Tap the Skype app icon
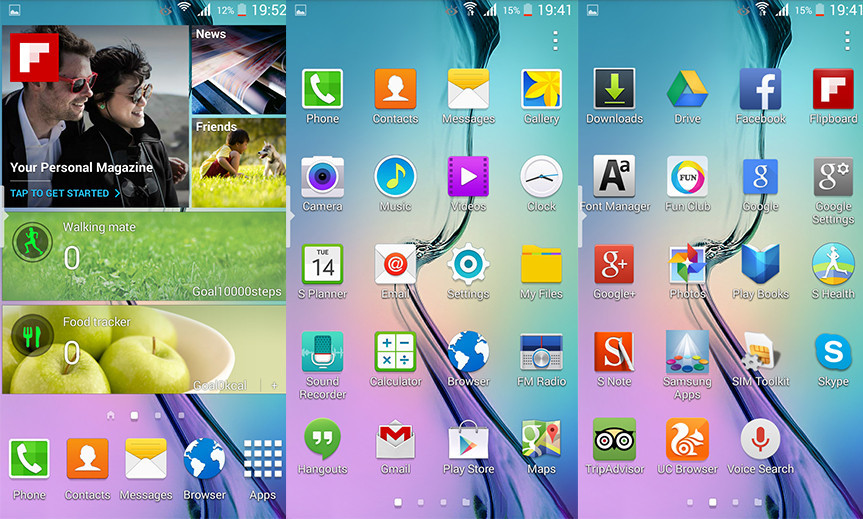This screenshot has height=519, width=863. pyautogui.click(x=832, y=352)
